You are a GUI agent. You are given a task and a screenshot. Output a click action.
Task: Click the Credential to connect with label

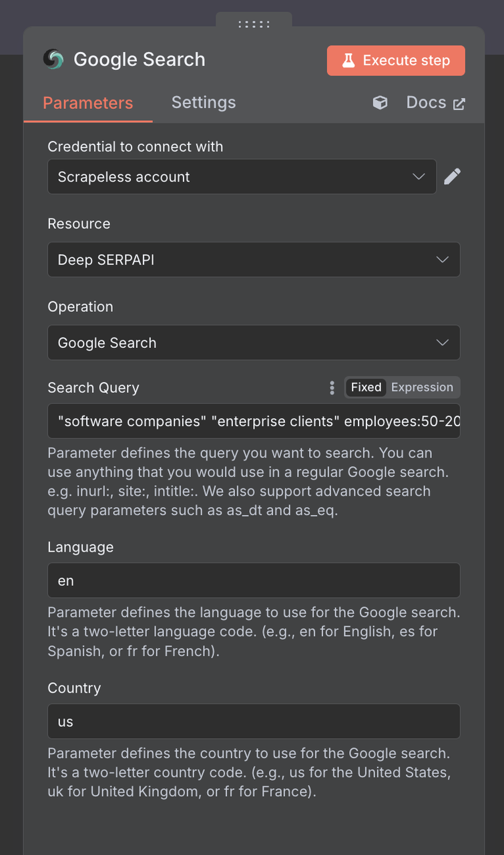pos(136,146)
